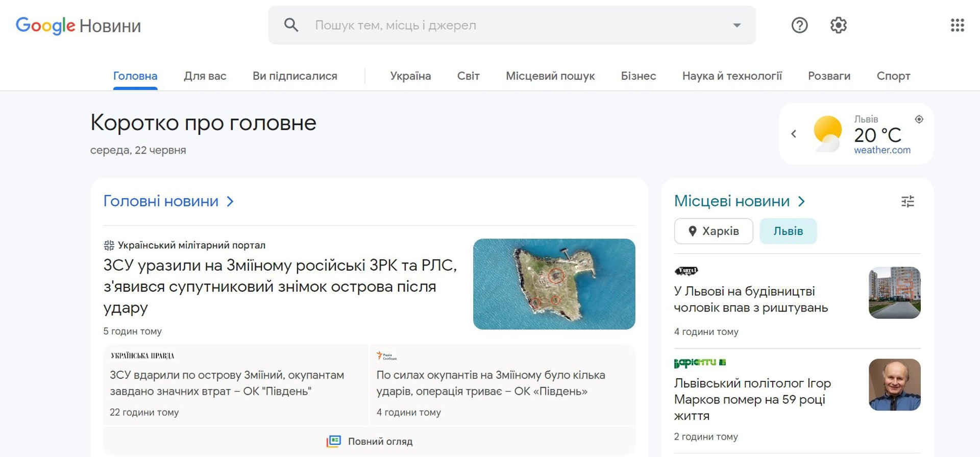The width and height of the screenshot is (980, 457).
Task: Open the Зміїний island satellite thumbnail
Action: coord(554,284)
